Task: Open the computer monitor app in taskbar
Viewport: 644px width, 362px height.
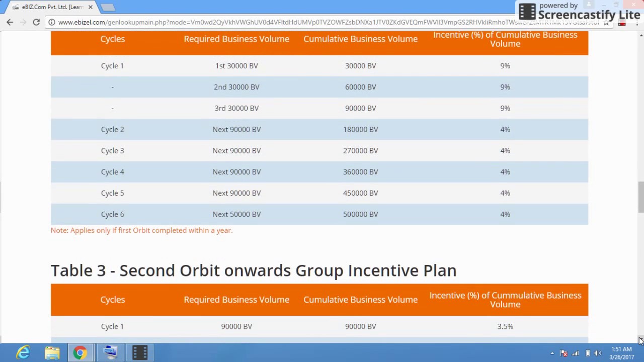Action: (x=110, y=352)
